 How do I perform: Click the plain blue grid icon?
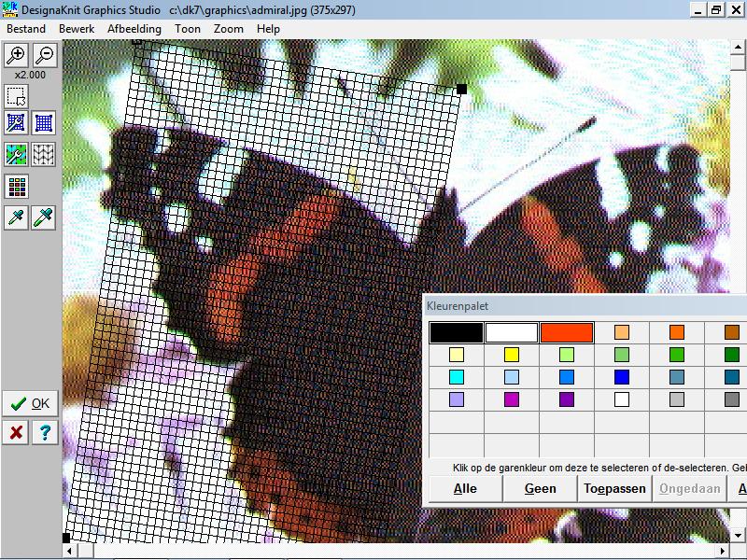[x=43, y=122]
